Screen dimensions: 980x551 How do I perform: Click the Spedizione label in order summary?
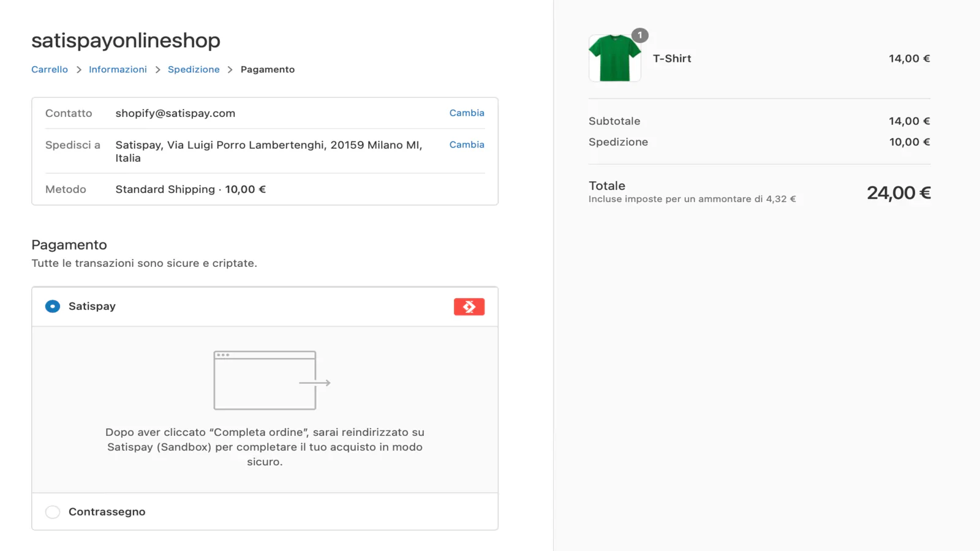click(618, 142)
